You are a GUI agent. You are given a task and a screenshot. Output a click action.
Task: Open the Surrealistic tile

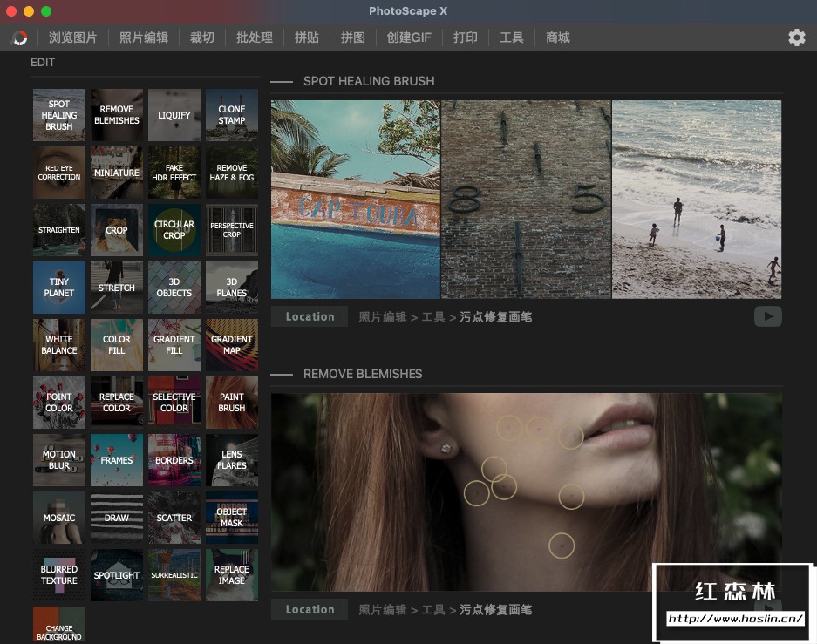coord(174,575)
